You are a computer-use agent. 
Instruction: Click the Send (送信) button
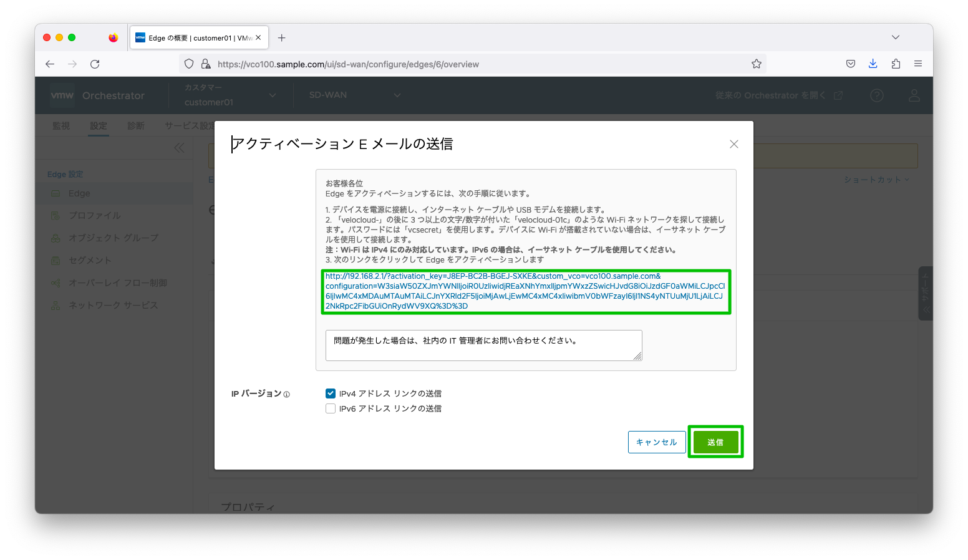click(x=715, y=442)
